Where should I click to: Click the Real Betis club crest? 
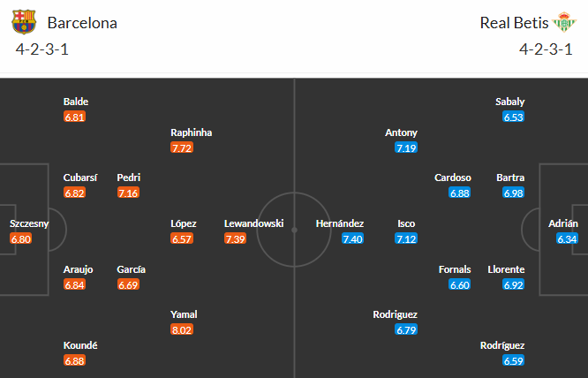[564, 22]
